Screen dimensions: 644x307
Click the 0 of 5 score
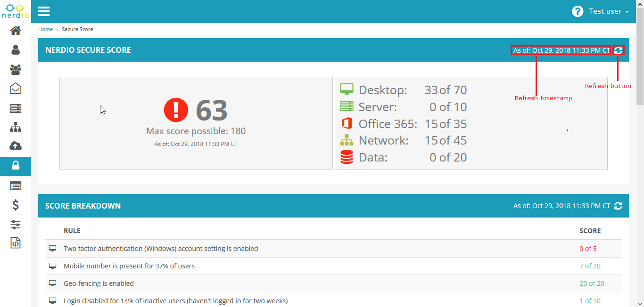[x=588, y=249]
